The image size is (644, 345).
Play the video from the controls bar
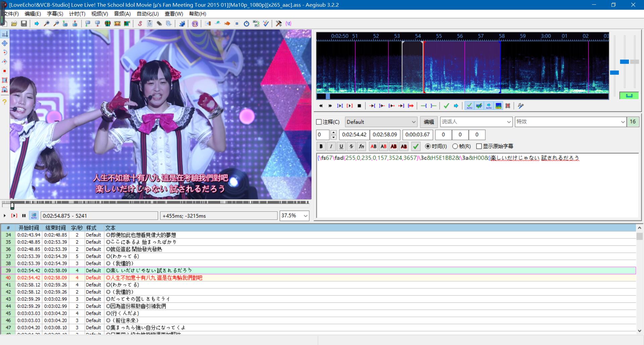5,216
